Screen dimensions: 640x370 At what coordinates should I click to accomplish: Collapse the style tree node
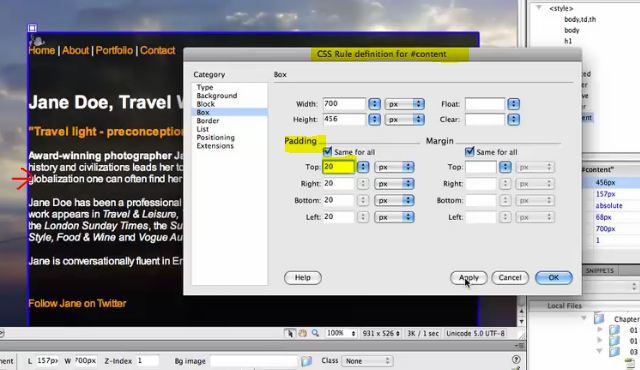tap(539, 8)
